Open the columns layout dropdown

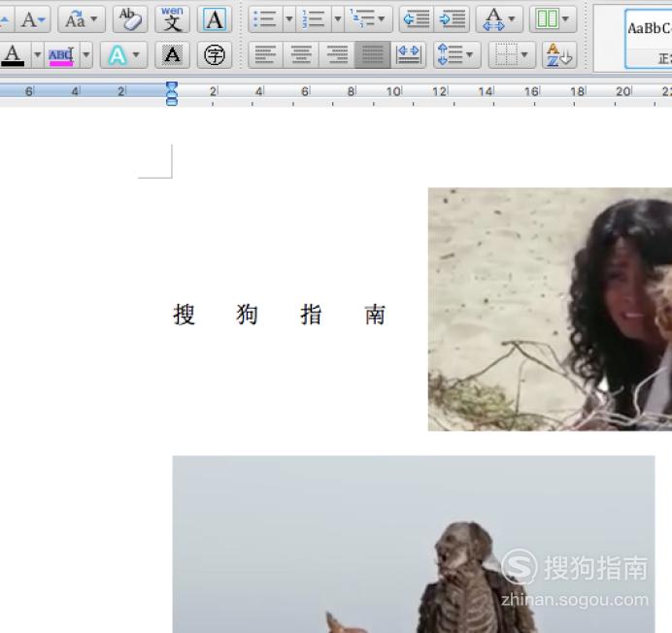553,19
